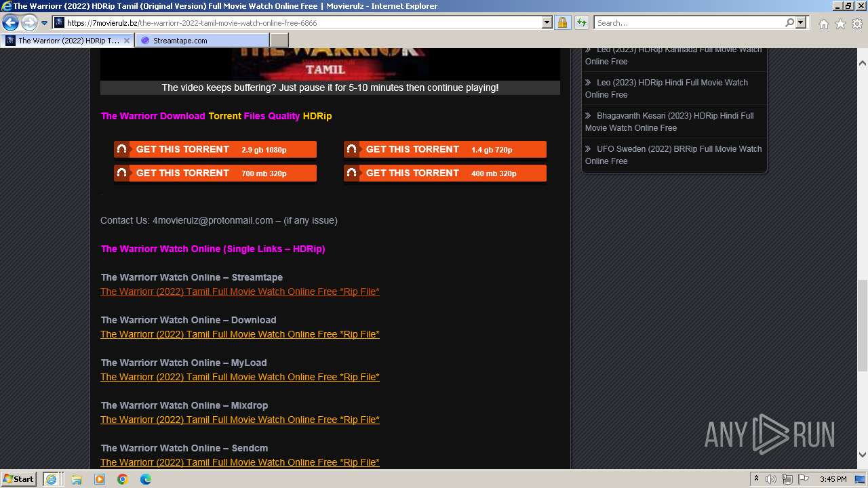The image size is (868, 488).
Task: Open the search provider dropdown
Action: coord(801,23)
